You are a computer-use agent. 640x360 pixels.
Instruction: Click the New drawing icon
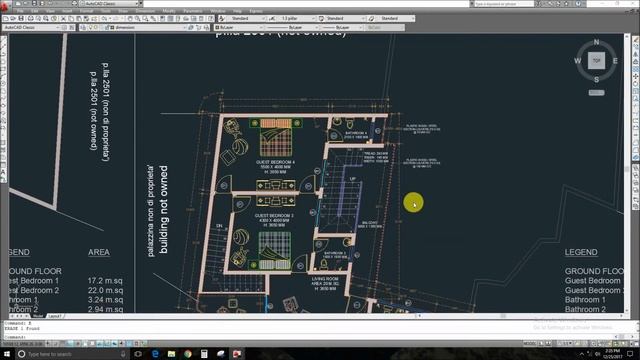[x=6, y=19]
